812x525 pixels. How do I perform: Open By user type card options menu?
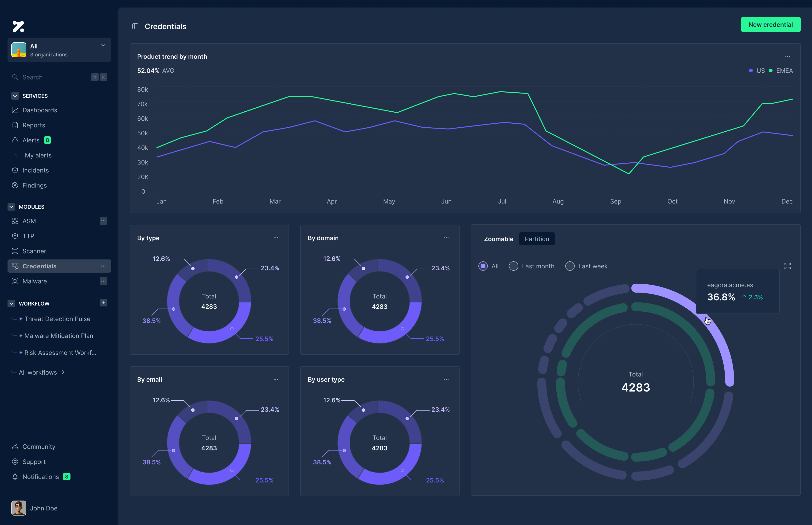(x=446, y=379)
